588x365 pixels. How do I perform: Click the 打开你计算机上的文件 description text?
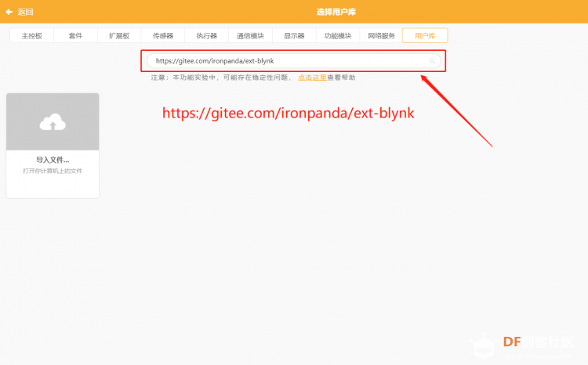coord(53,171)
